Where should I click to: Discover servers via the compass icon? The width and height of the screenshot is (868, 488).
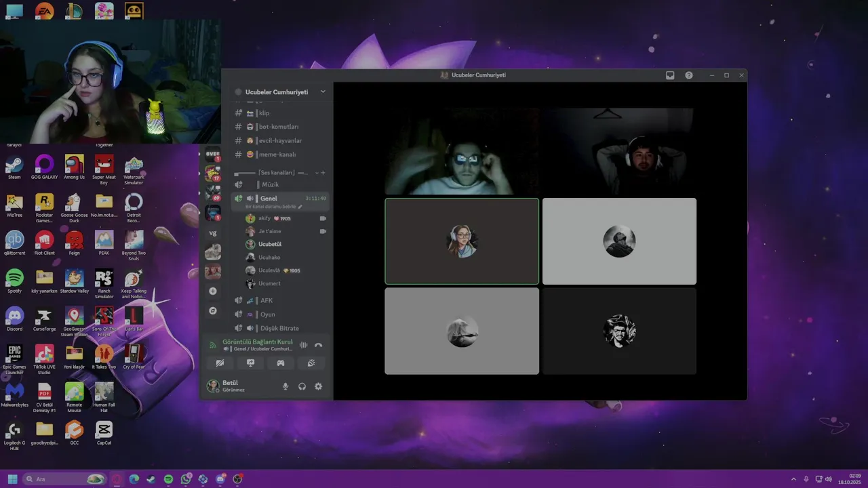pos(213,310)
